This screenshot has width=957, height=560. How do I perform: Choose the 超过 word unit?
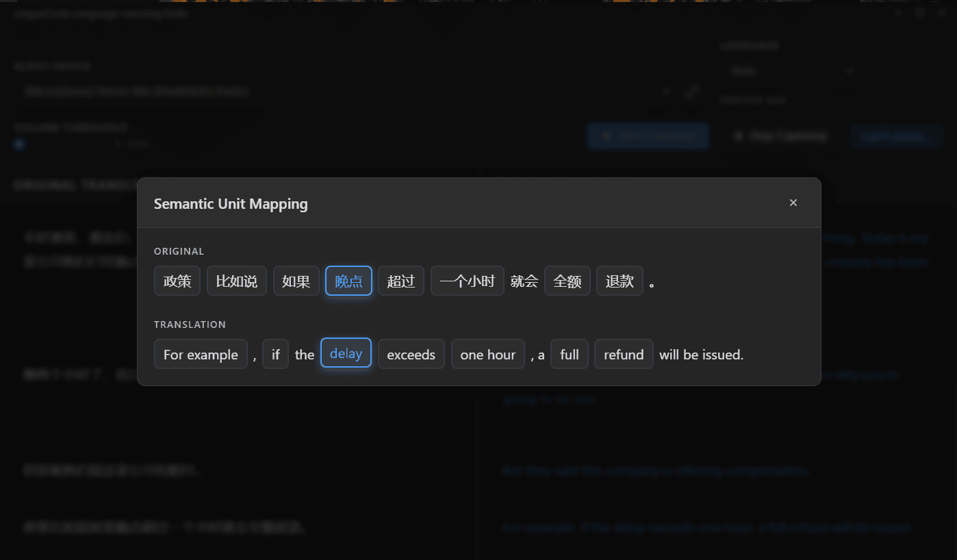[401, 281]
